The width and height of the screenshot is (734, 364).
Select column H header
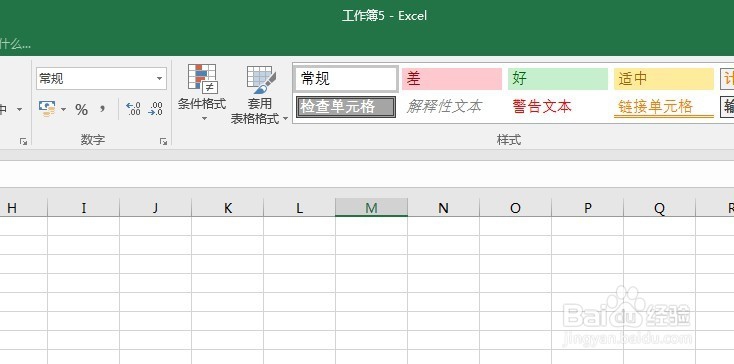23,207
